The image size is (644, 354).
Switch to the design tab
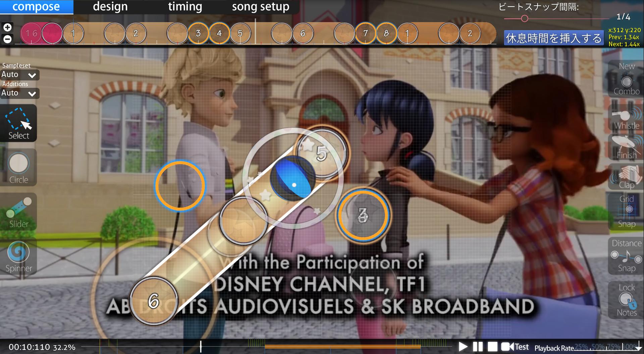coord(110,7)
